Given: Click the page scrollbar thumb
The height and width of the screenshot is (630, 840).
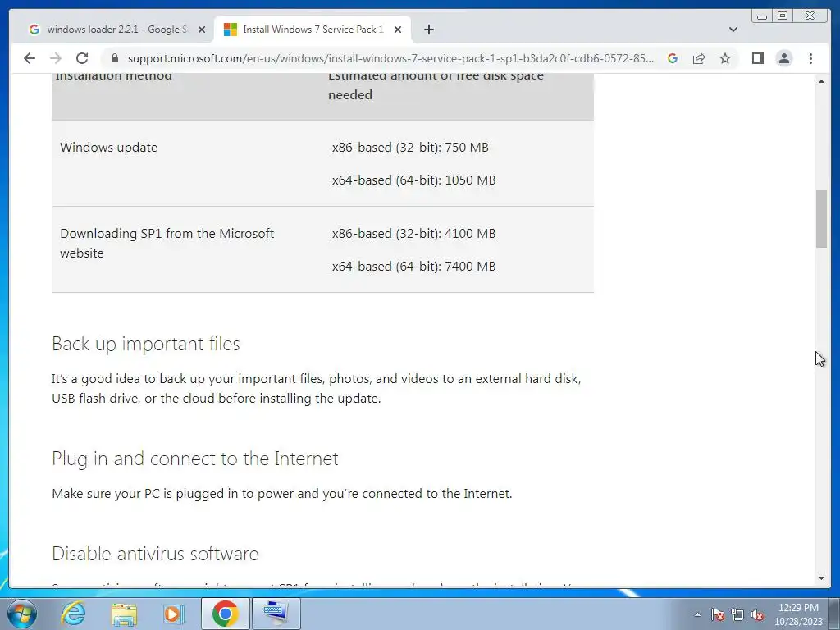Looking at the screenshot, I should point(821,219).
